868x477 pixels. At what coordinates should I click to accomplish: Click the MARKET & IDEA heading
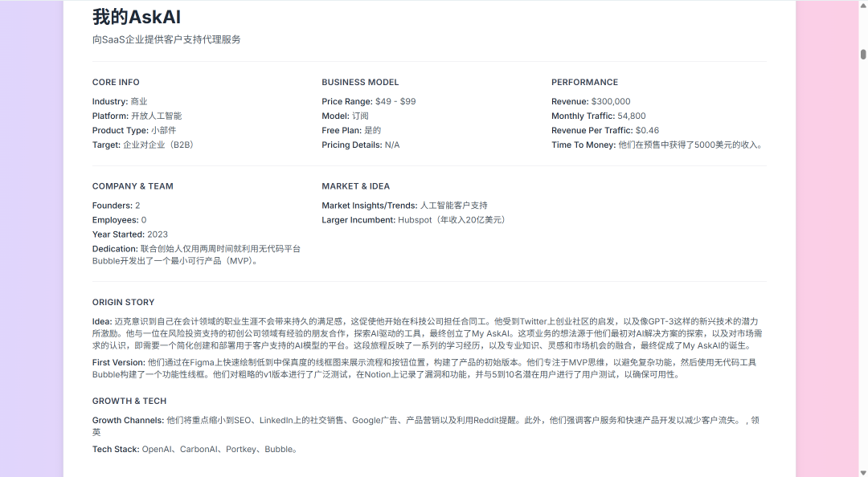[x=356, y=186]
